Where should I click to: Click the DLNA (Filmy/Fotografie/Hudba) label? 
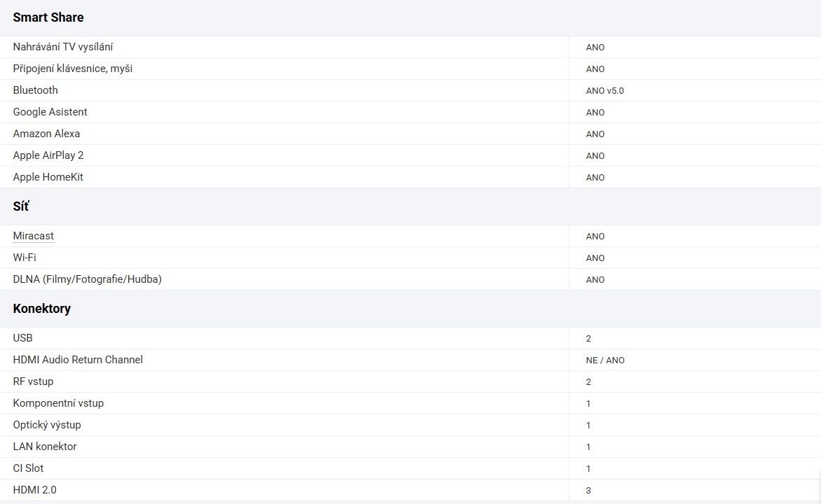[88, 279]
